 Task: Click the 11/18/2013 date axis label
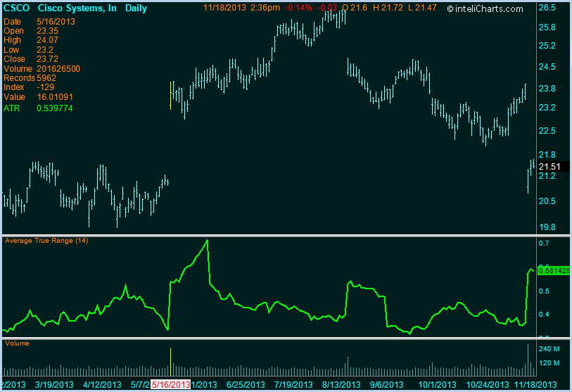tap(535, 385)
